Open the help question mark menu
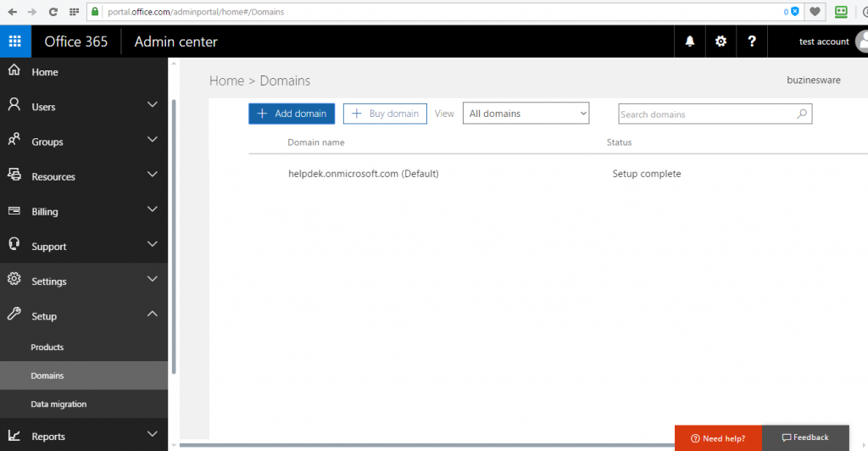The image size is (868, 451). point(752,42)
